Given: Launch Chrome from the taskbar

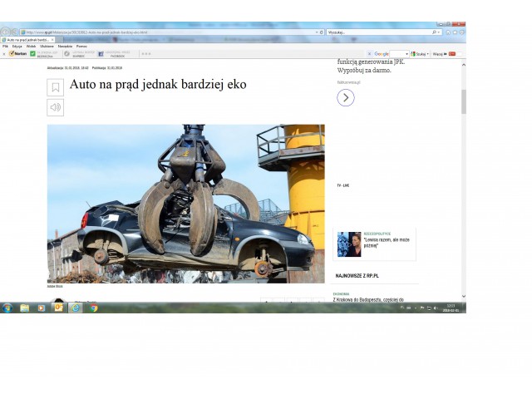Looking at the screenshot, I should (93, 308).
